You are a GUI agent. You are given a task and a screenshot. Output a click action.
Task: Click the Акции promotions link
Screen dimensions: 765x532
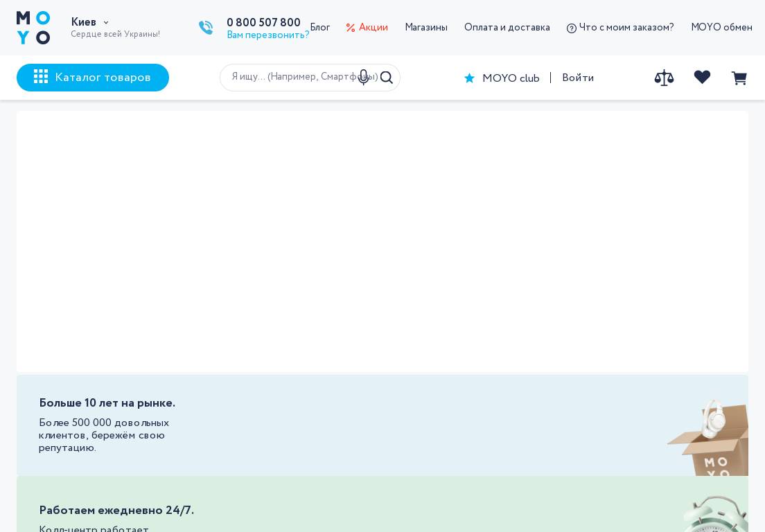tap(373, 28)
